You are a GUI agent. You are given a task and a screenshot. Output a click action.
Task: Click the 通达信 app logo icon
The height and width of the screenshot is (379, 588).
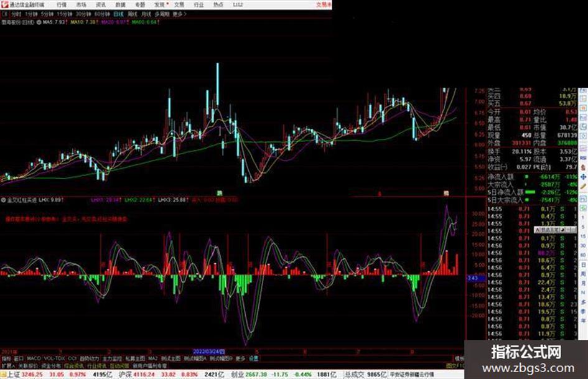tap(4, 4)
